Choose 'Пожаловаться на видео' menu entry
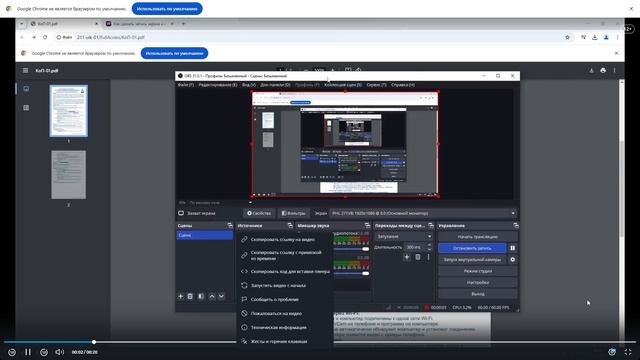Viewport: 640px width, 360px height. click(285, 313)
